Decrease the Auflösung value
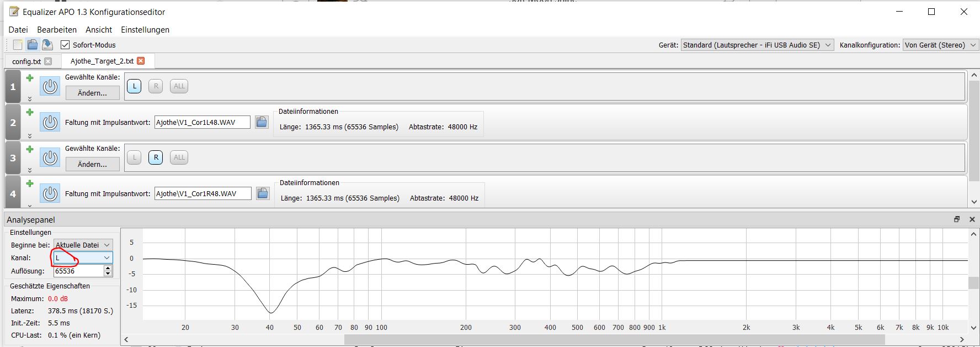980x347 pixels. click(108, 274)
